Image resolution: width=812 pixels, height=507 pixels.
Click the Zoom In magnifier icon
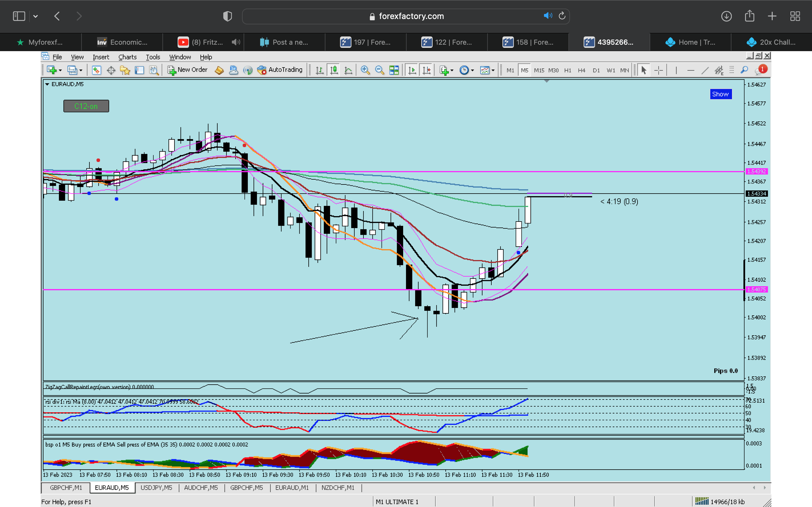[365, 70]
